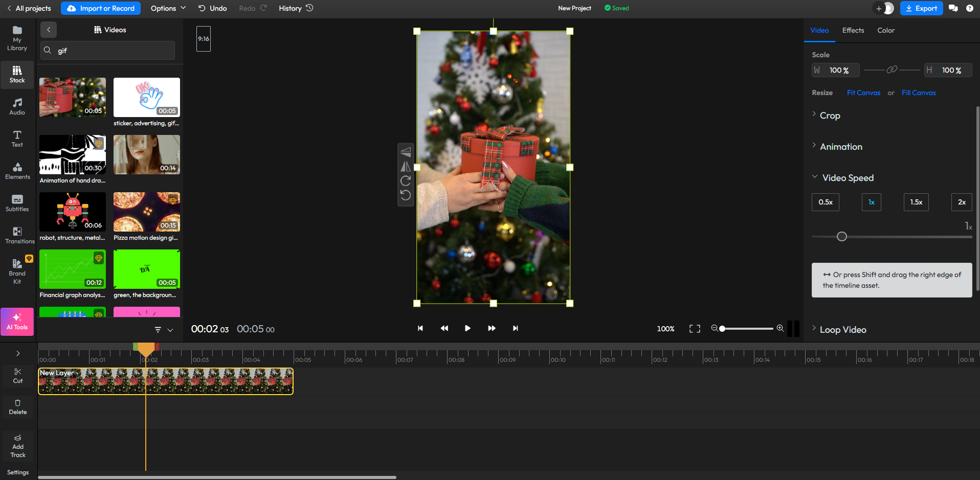Image resolution: width=980 pixels, height=480 pixels.
Task: Expand the timeline side panel arrow
Action: pos(18,353)
